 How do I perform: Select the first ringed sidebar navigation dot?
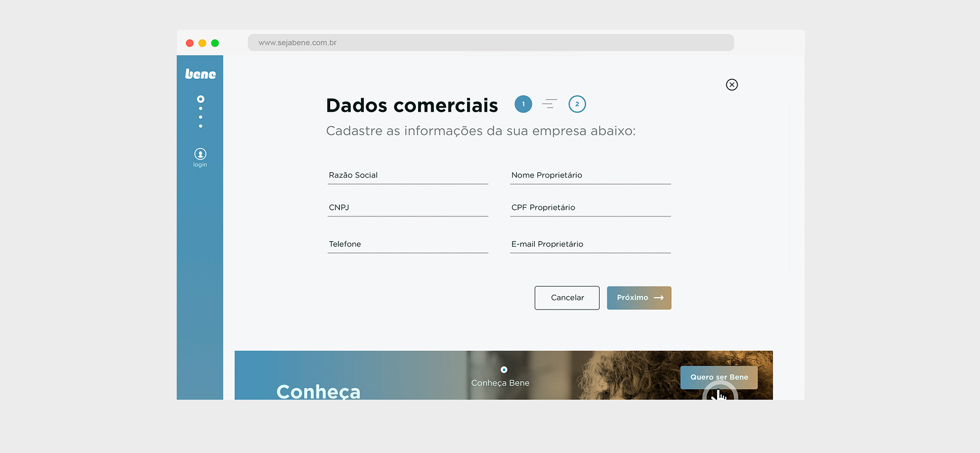coord(201,99)
